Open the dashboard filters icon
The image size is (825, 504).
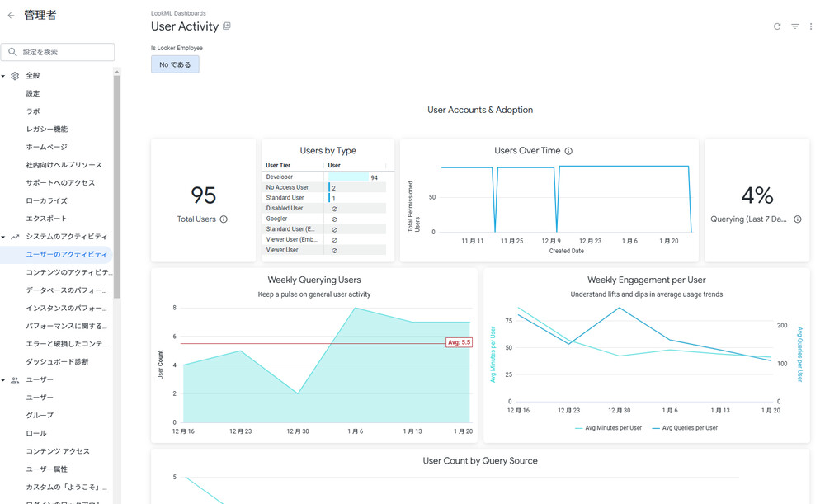coord(794,26)
